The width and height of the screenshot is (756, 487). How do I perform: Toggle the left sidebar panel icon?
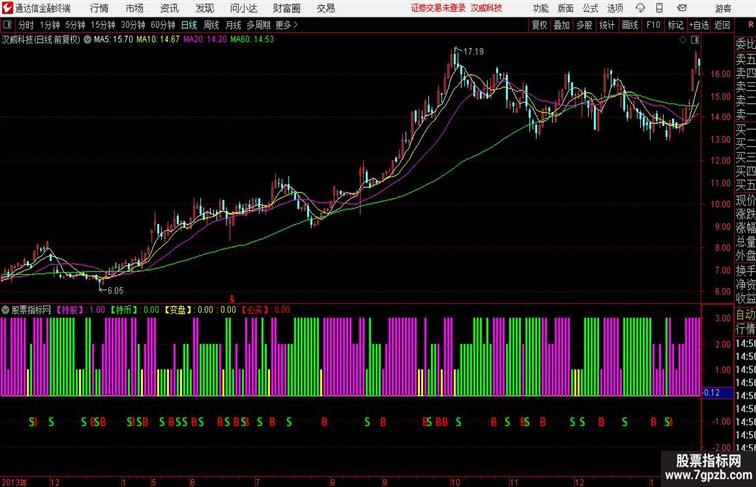click(x=7, y=25)
